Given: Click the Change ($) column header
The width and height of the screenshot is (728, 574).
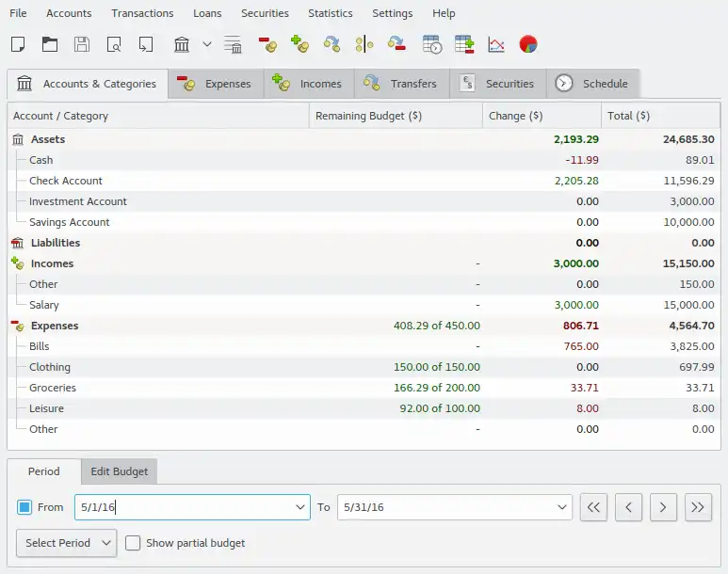Looking at the screenshot, I should click(542, 116).
